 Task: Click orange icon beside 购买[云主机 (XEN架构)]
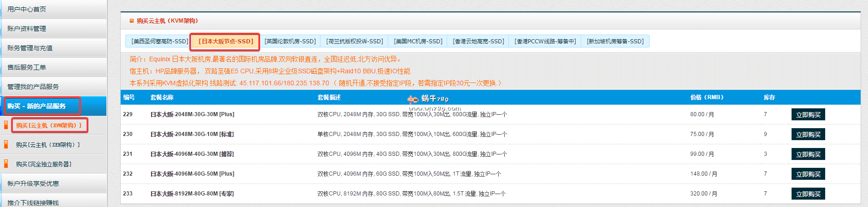pos(6,144)
